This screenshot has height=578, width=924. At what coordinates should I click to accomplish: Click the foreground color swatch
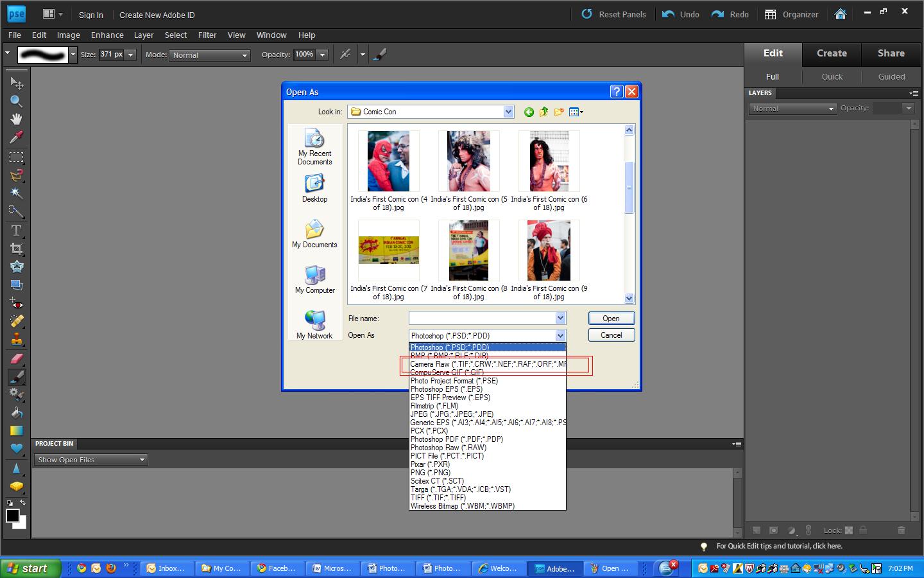coord(12,516)
